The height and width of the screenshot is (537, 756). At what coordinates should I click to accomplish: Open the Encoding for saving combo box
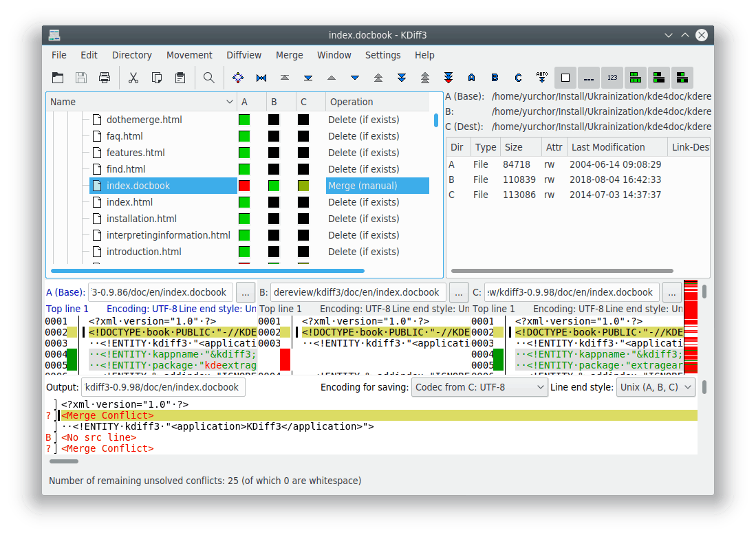(479, 387)
